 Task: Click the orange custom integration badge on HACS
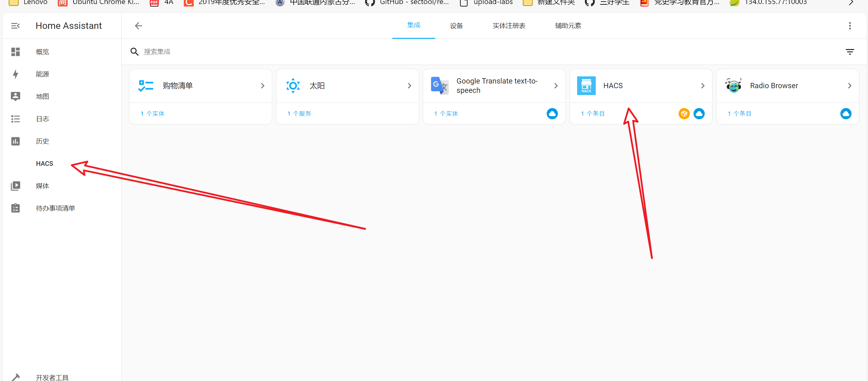point(684,114)
